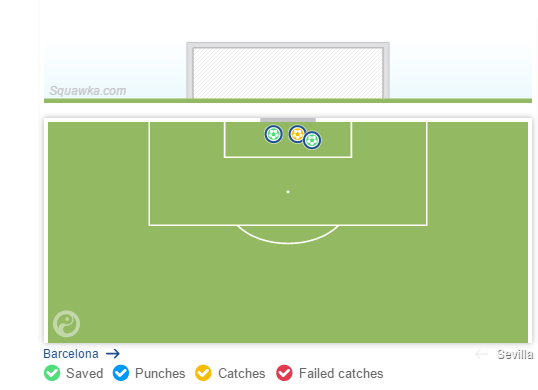Click the Catches legend label
This screenshot has height=390, width=538.
click(x=242, y=374)
